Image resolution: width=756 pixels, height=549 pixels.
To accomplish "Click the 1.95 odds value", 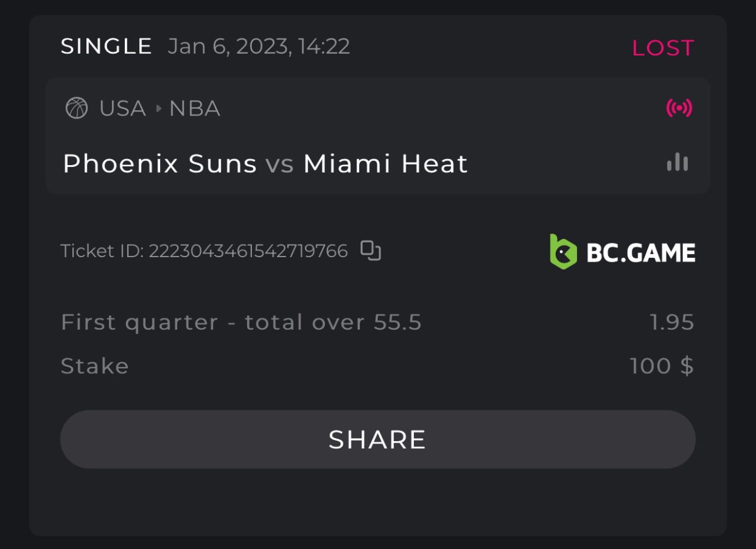I will pyautogui.click(x=672, y=322).
